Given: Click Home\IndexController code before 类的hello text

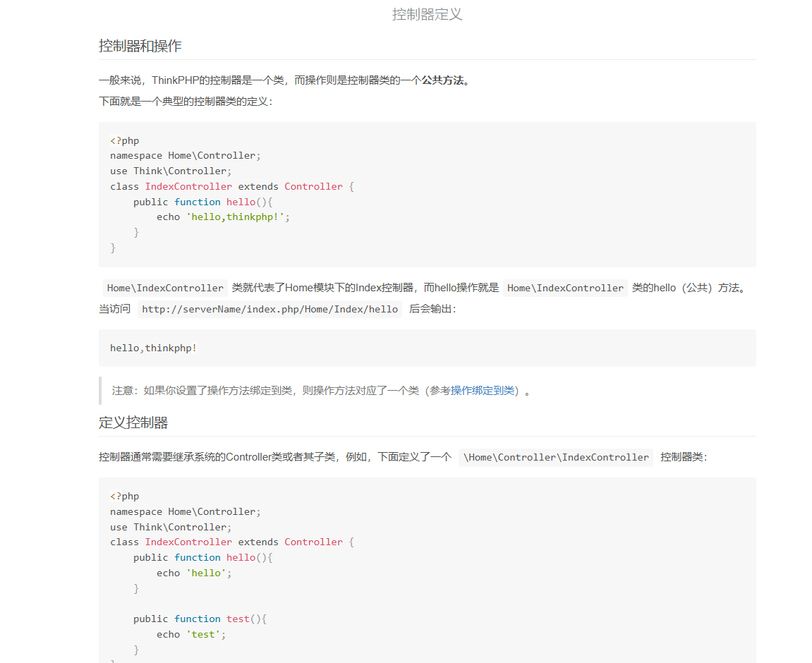Looking at the screenshot, I should coord(565,288).
